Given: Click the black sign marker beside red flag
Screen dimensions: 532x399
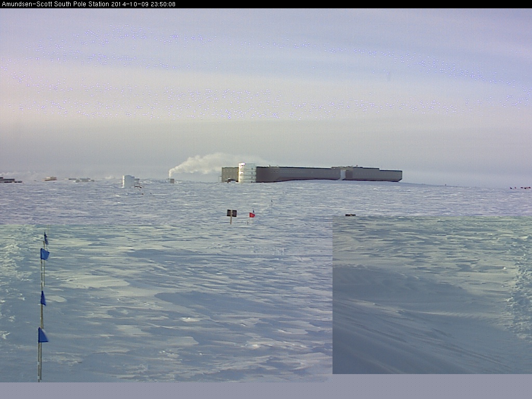Looking at the screenshot, I should click(x=232, y=213).
